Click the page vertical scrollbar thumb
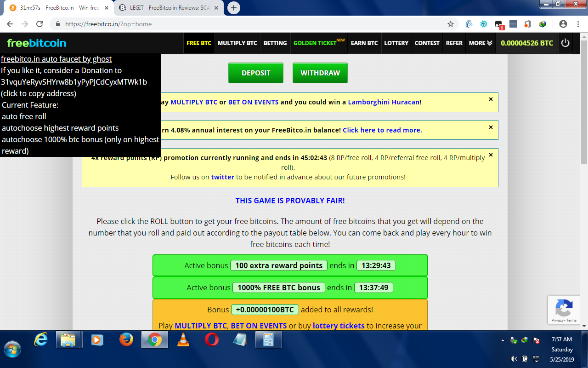Viewport: 588px width, 368px height. [584, 103]
